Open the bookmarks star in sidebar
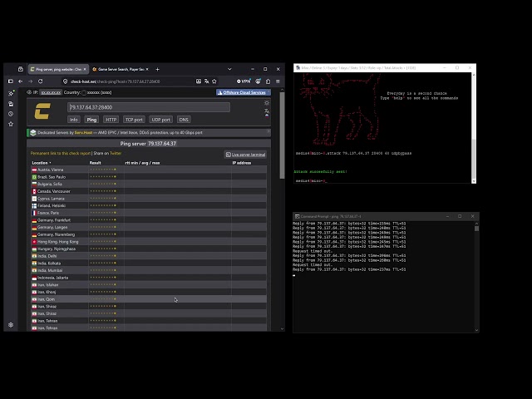The height and width of the screenshot is (399, 532). (x=11, y=124)
